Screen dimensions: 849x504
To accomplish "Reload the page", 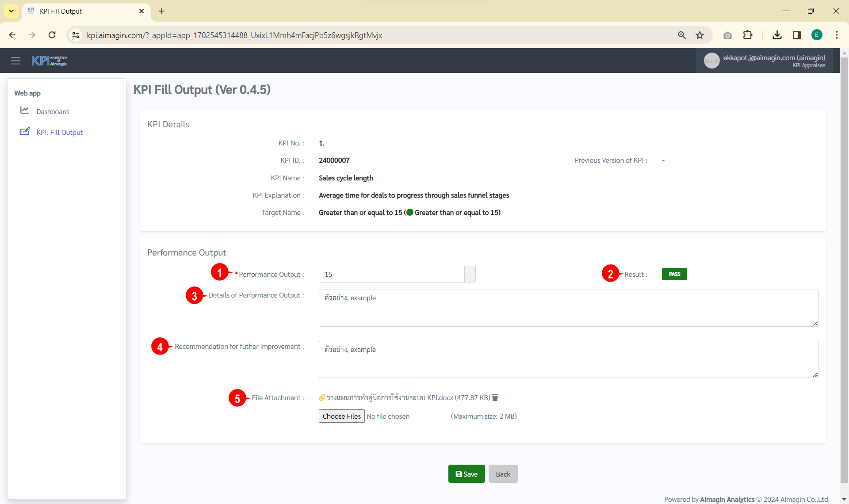I will click(x=52, y=35).
